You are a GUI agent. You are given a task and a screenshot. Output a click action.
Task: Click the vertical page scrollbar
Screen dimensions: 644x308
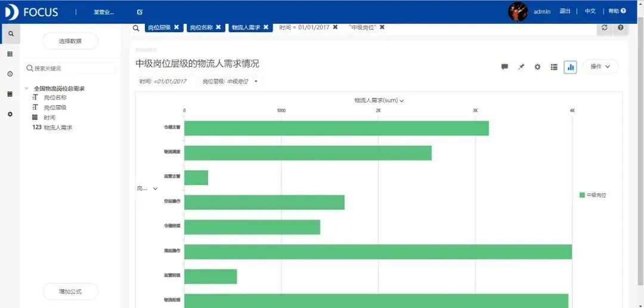tap(642, 152)
